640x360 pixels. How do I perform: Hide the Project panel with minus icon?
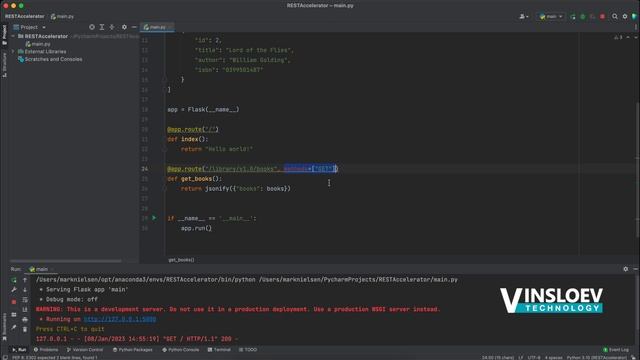134,27
